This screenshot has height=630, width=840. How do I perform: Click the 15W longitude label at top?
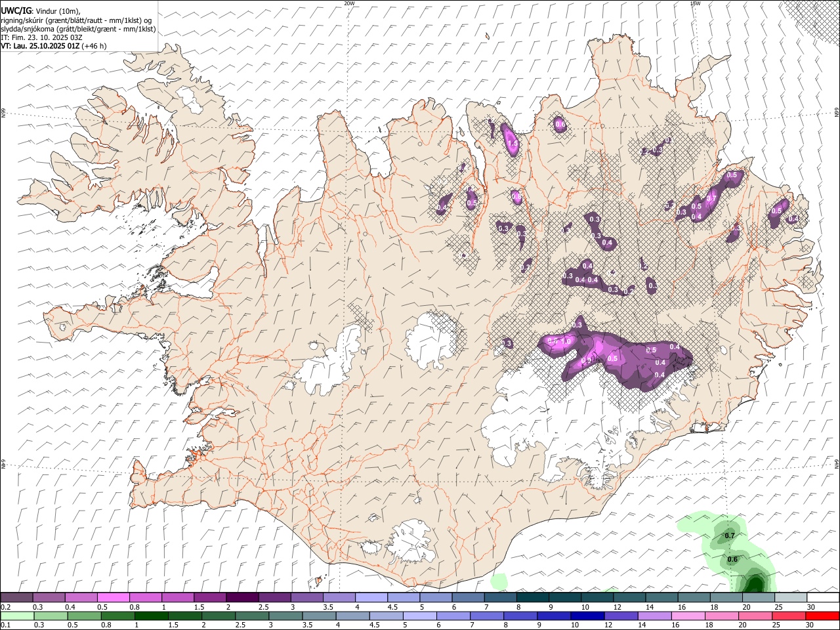pyautogui.click(x=695, y=3)
